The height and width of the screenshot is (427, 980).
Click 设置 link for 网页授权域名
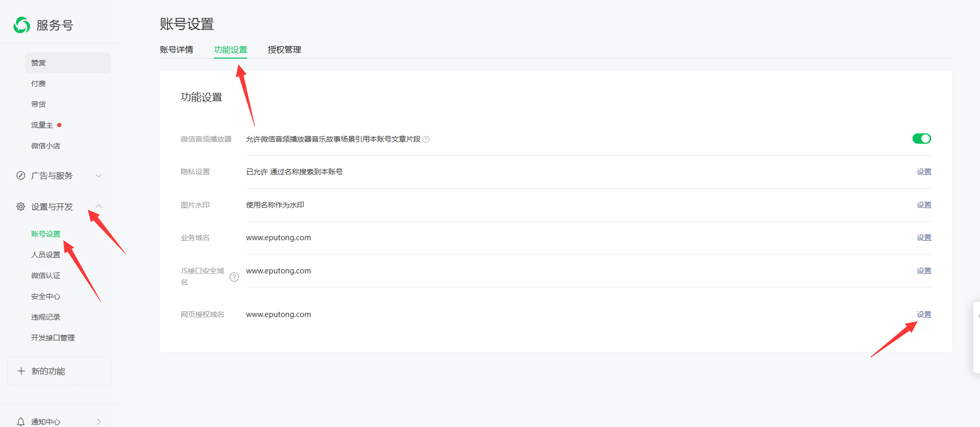tap(923, 314)
